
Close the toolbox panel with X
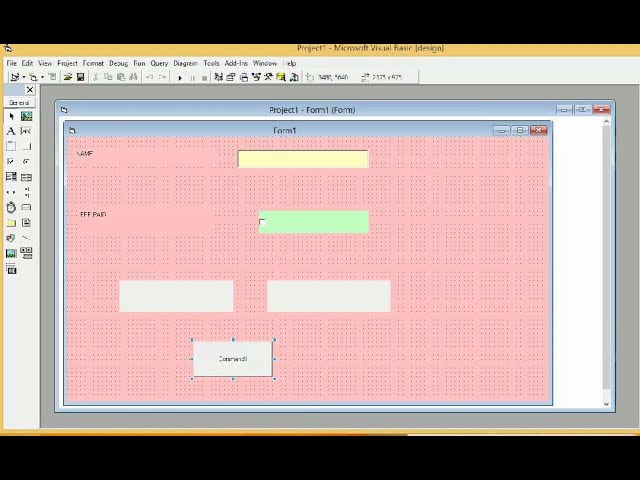pyautogui.click(x=30, y=89)
